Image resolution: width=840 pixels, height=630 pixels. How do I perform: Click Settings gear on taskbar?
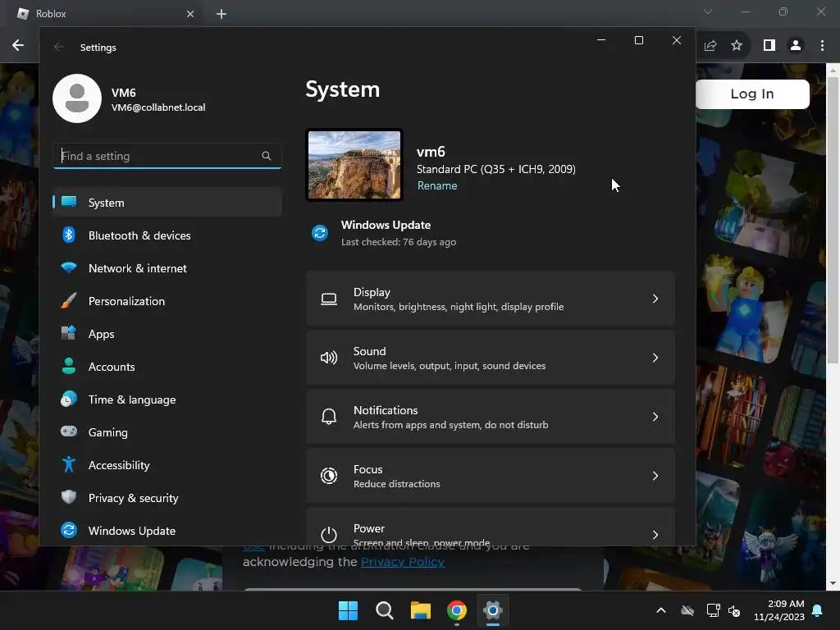pyautogui.click(x=493, y=610)
